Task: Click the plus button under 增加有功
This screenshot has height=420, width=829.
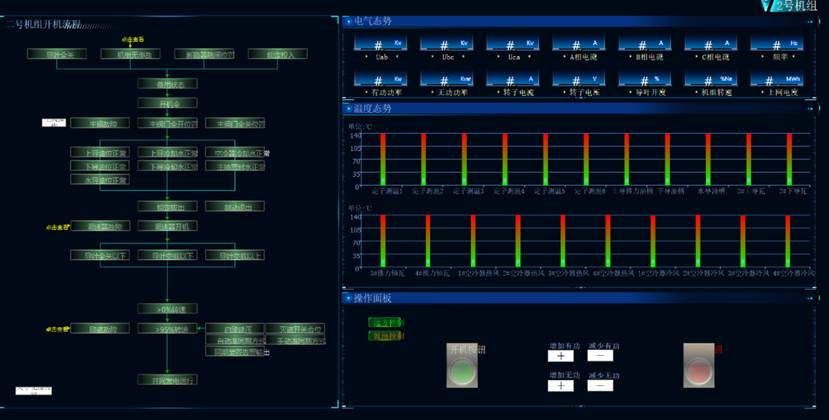Action: click(x=560, y=356)
